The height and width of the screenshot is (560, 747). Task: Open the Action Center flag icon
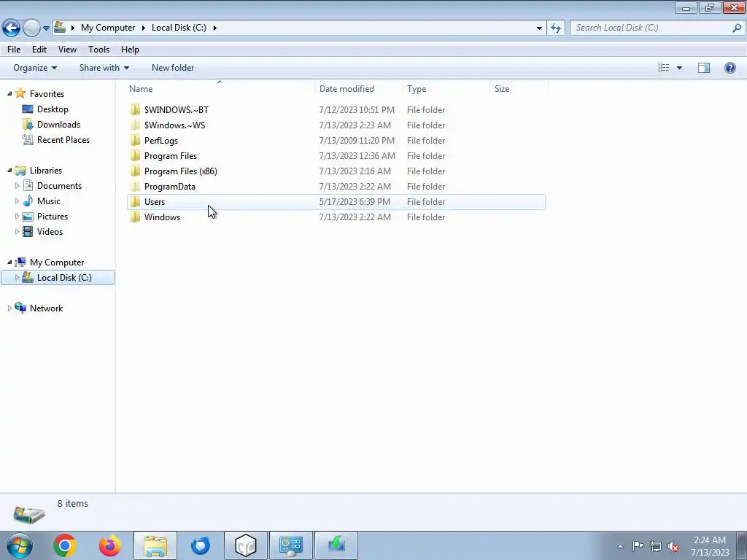point(638,545)
